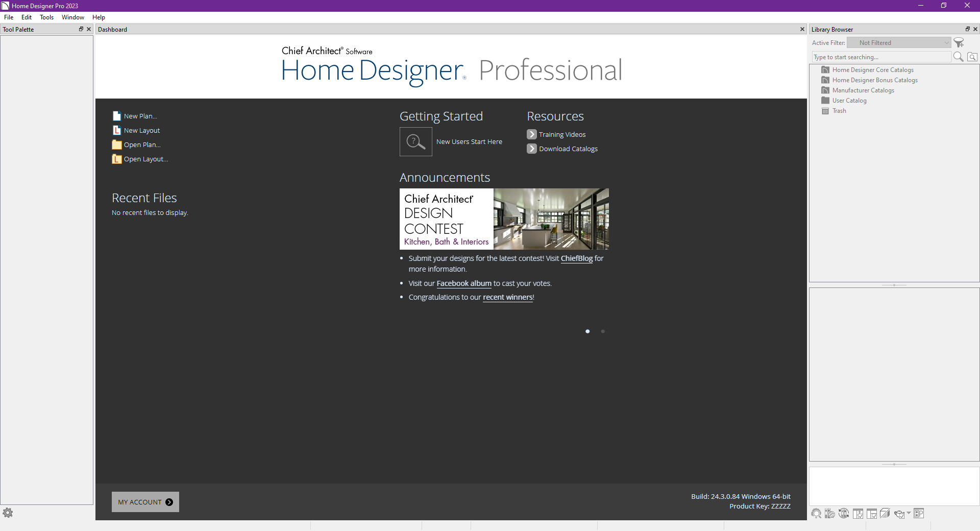Image resolution: width=980 pixels, height=531 pixels.
Task: Open the File menu
Action: 9,17
